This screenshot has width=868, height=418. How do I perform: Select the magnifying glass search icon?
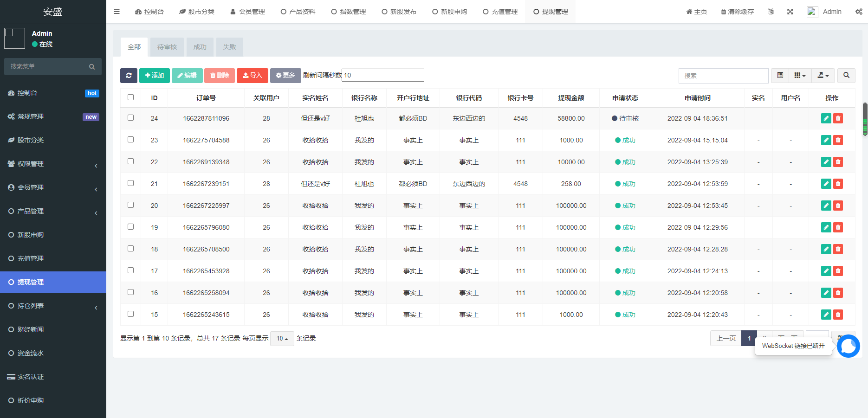(x=846, y=75)
